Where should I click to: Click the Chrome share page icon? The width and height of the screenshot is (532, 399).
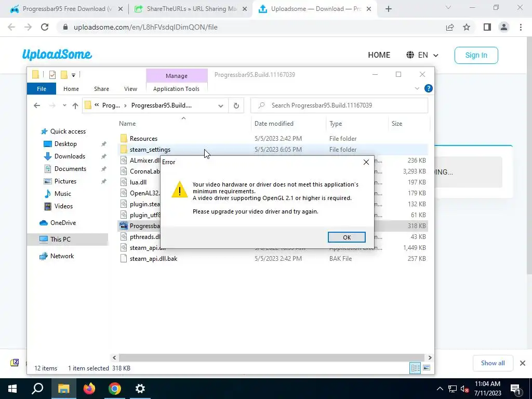(450, 27)
